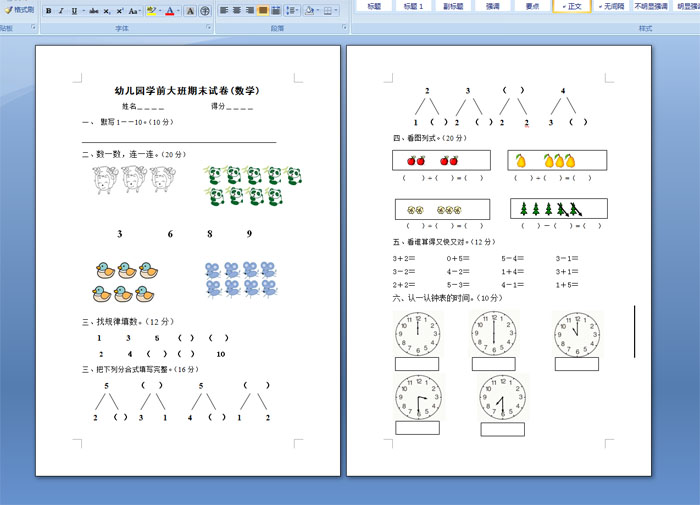Image resolution: width=700 pixels, height=505 pixels.
Task: Click the blue mice picture group
Action: click(241, 279)
